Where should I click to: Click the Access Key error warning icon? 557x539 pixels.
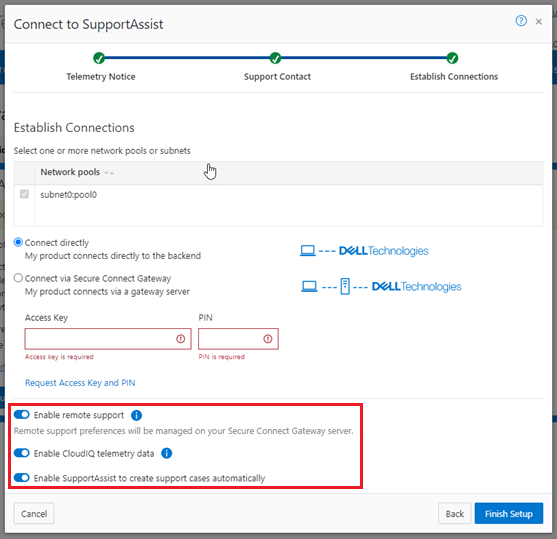point(180,339)
